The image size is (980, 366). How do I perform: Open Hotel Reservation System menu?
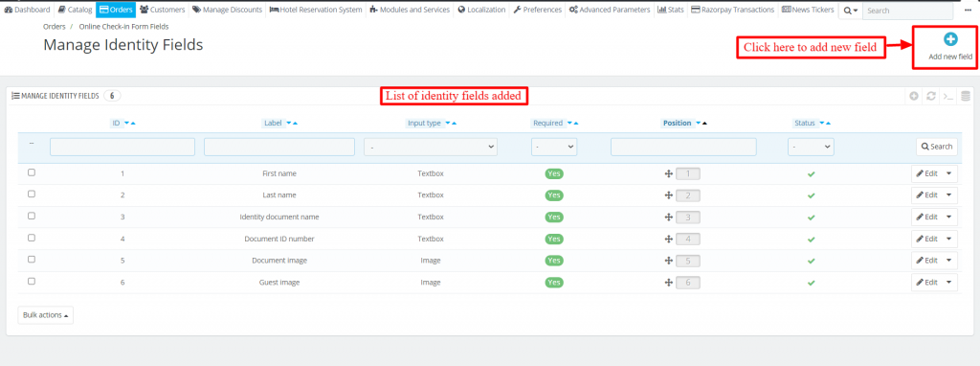pyautogui.click(x=316, y=10)
